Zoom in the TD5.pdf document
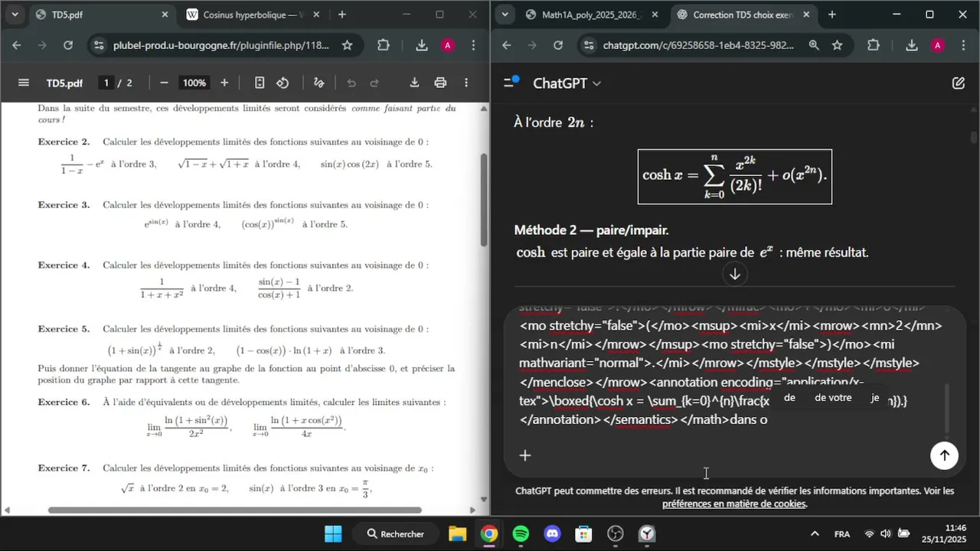The height and width of the screenshot is (551, 980). pyautogui.click(x=224, y=83)
